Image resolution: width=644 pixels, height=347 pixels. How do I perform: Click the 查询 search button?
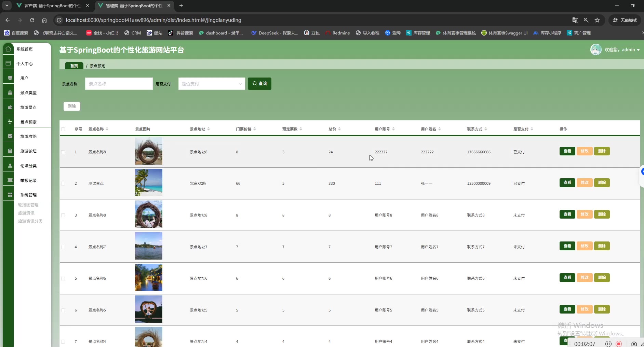point(259,84)
